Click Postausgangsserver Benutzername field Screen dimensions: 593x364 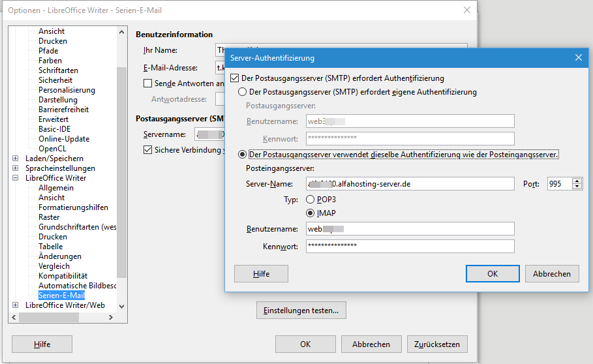[410, 121]
